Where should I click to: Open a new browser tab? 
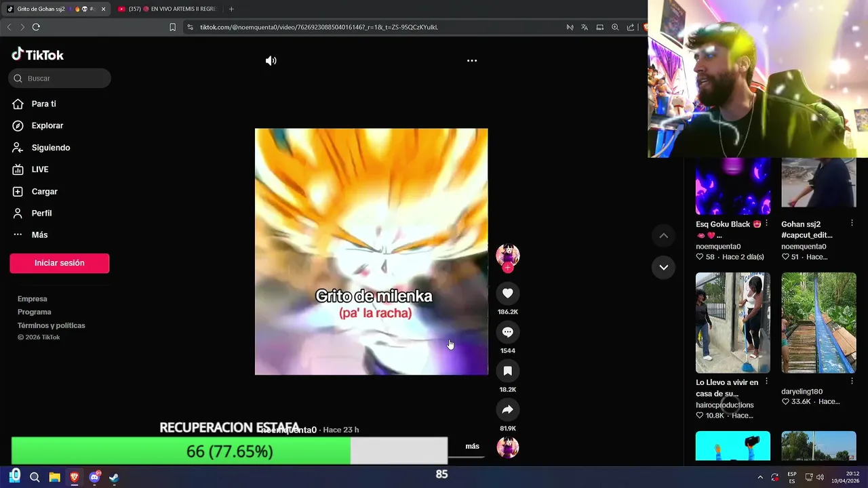231,9
